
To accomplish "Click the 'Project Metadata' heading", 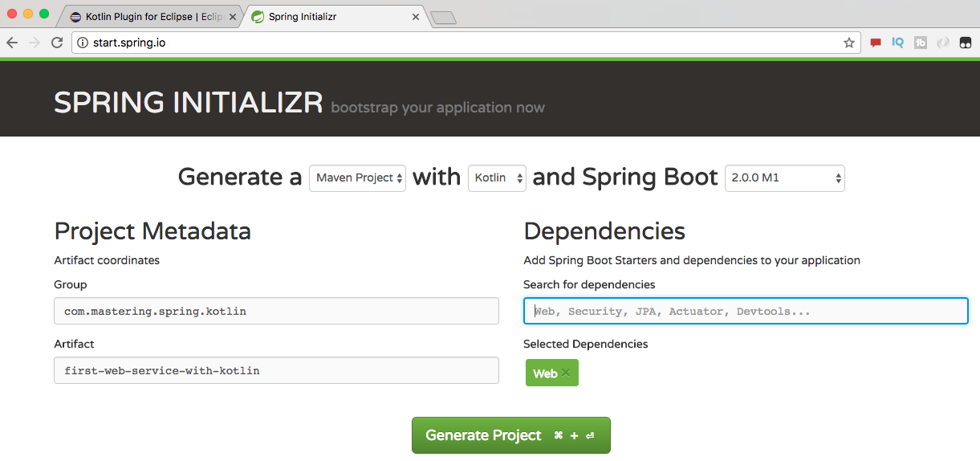I will [x=152, y=231].
